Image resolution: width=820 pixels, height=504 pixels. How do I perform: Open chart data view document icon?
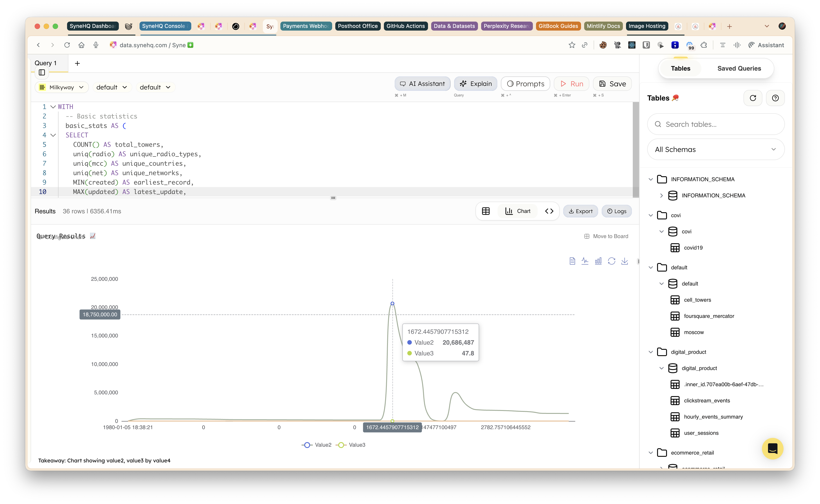pos(572,261)
